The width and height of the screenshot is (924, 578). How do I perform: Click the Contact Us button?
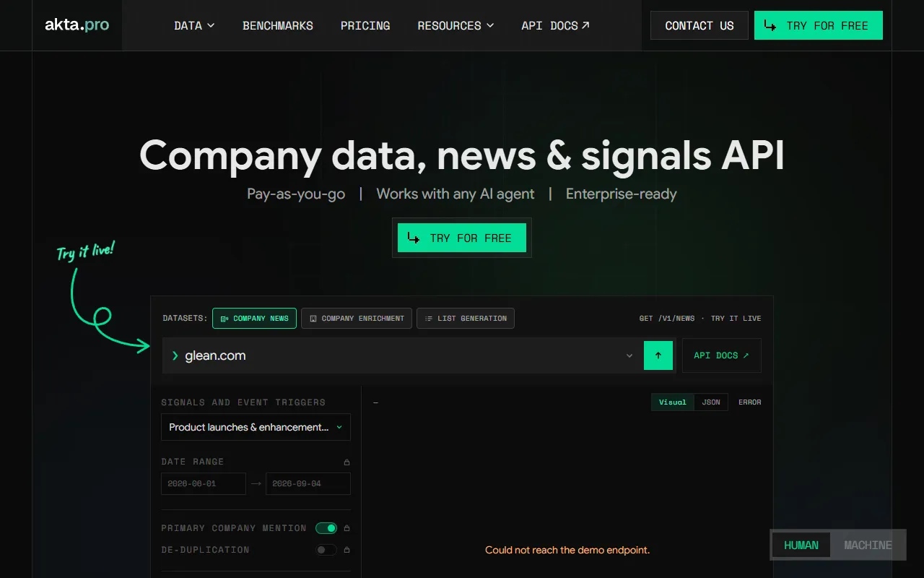(699, 25)
